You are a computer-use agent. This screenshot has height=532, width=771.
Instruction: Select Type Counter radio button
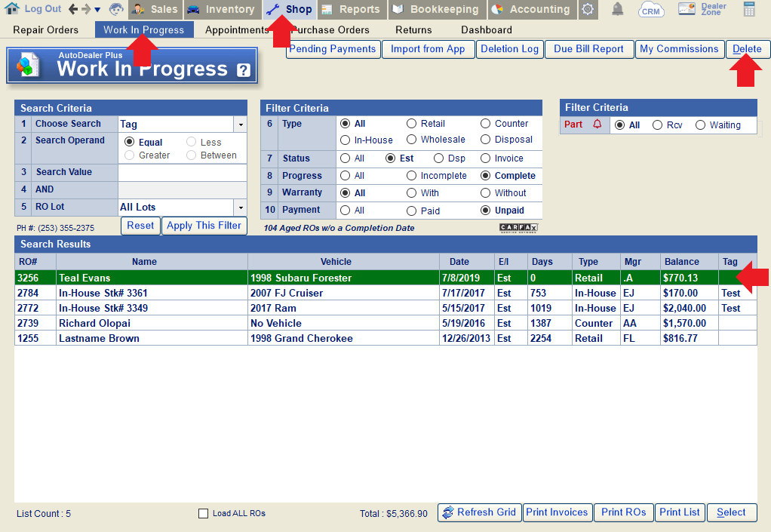(485, 124)
